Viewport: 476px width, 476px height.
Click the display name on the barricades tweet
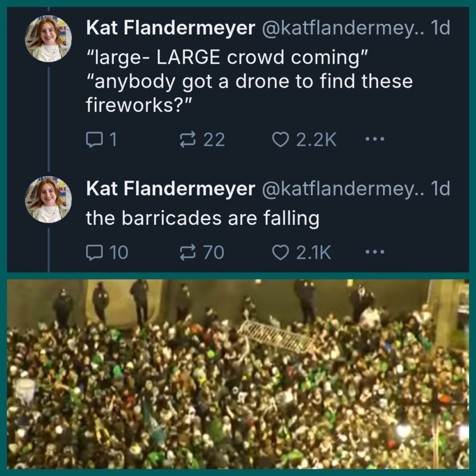tap(170, 189)
